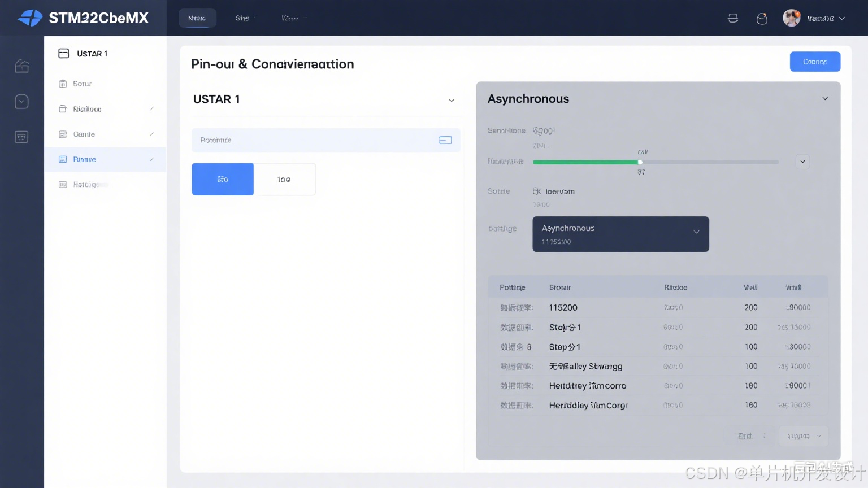The width and height of the screenshot is (868, 488).
Task: Click the blue Connect button
Action: pyautogui.click(x=815, y=62)
